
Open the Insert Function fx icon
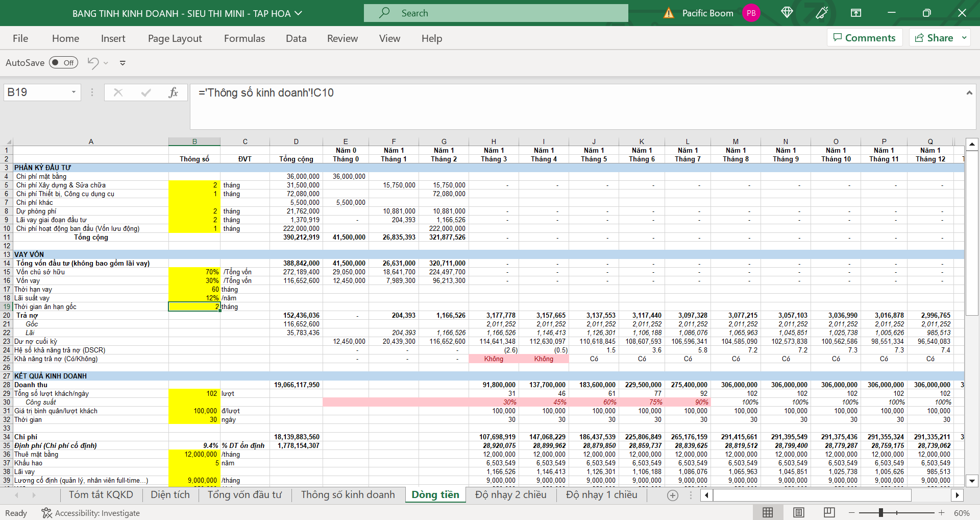(174, 92)
